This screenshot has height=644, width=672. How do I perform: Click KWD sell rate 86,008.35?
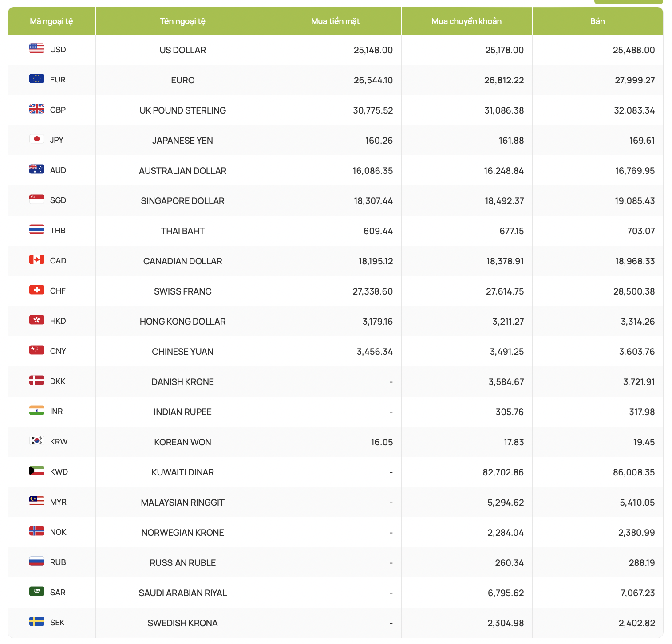coord(634,472)
